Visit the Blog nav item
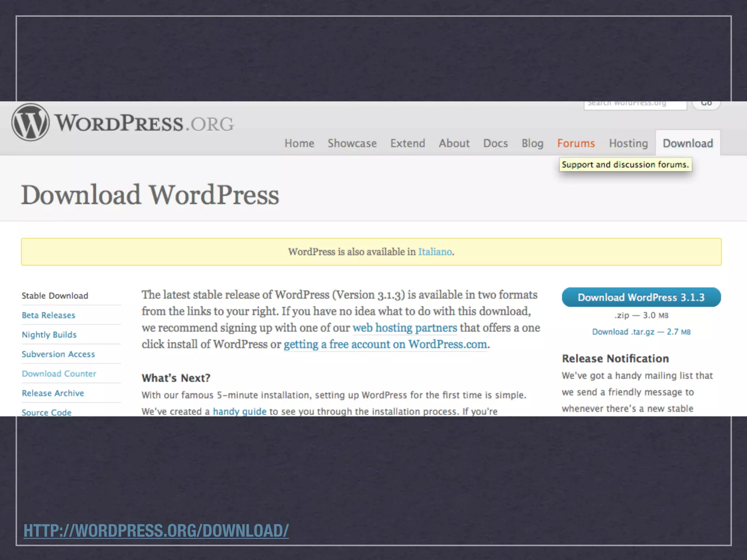Viewport: 747px width, 560px height. (x=533, y=143)
